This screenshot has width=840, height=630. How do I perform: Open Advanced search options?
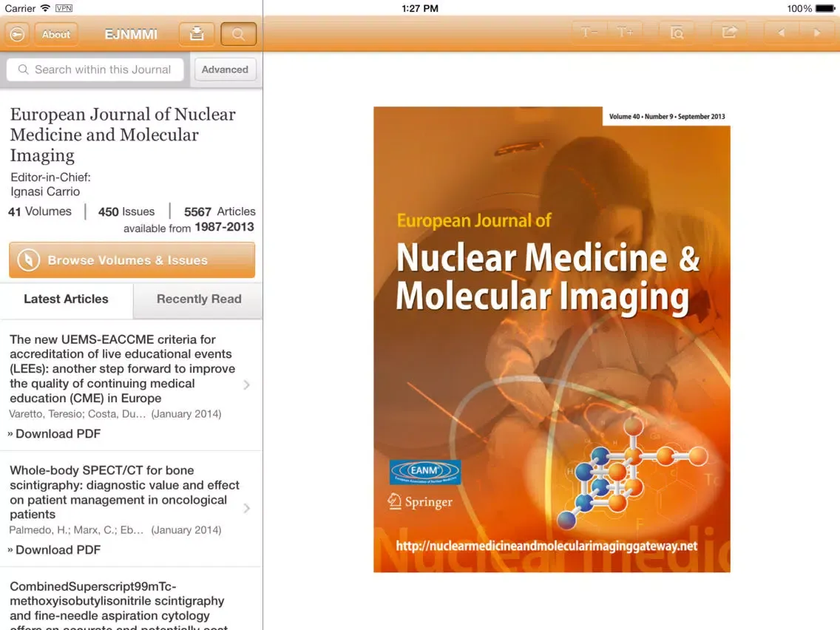[225, 70]
